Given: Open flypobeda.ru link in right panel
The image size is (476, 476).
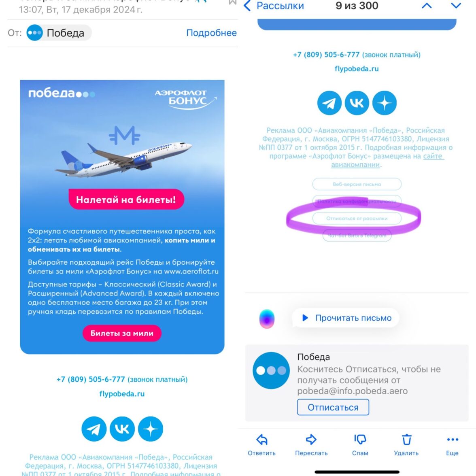Looking at the screenshot, I should (357, 69).
